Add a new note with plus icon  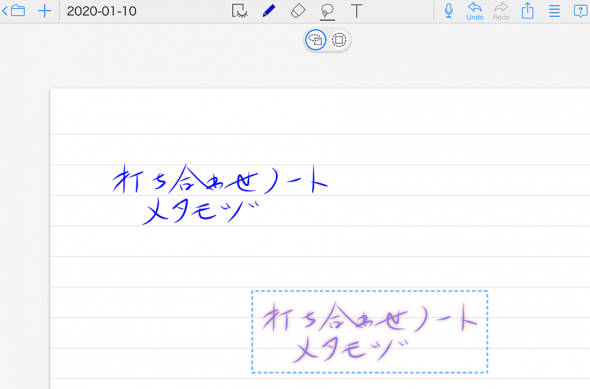tap(44, 11)
